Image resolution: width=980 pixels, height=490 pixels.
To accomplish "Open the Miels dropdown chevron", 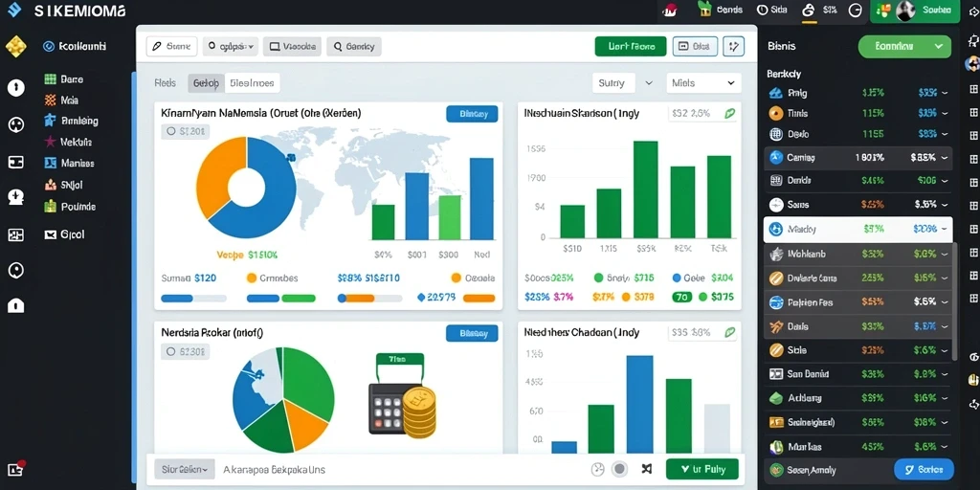I will (730, 83).
